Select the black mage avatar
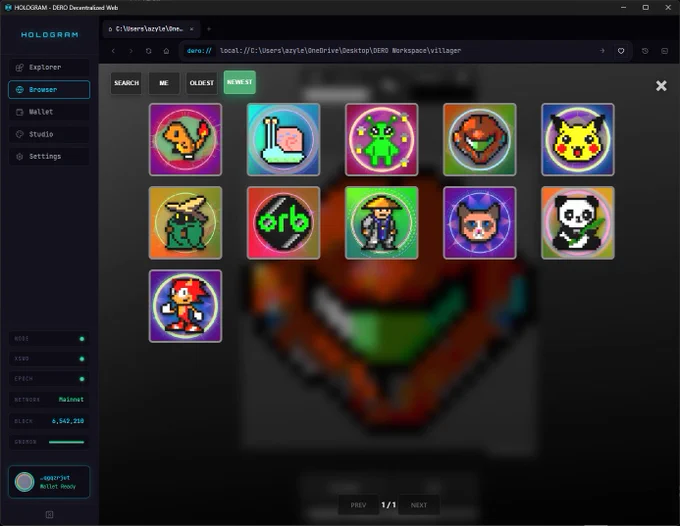The height and width of the screenshot is (526, 680). pyautogui.click(x=185, y=223)
